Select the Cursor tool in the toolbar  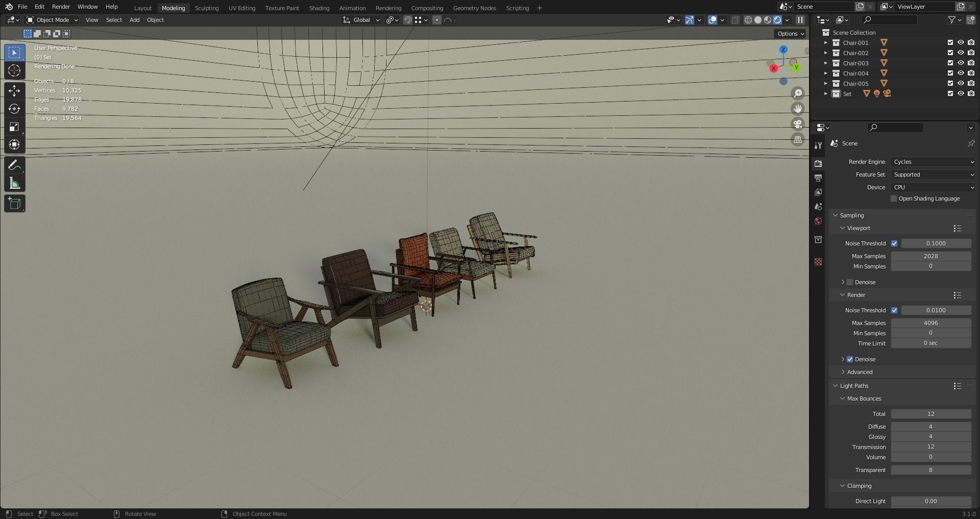pos(14,70)
